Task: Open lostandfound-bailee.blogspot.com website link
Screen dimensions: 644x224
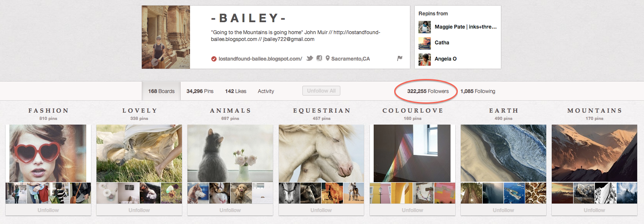Action: (x=260, y=59)
